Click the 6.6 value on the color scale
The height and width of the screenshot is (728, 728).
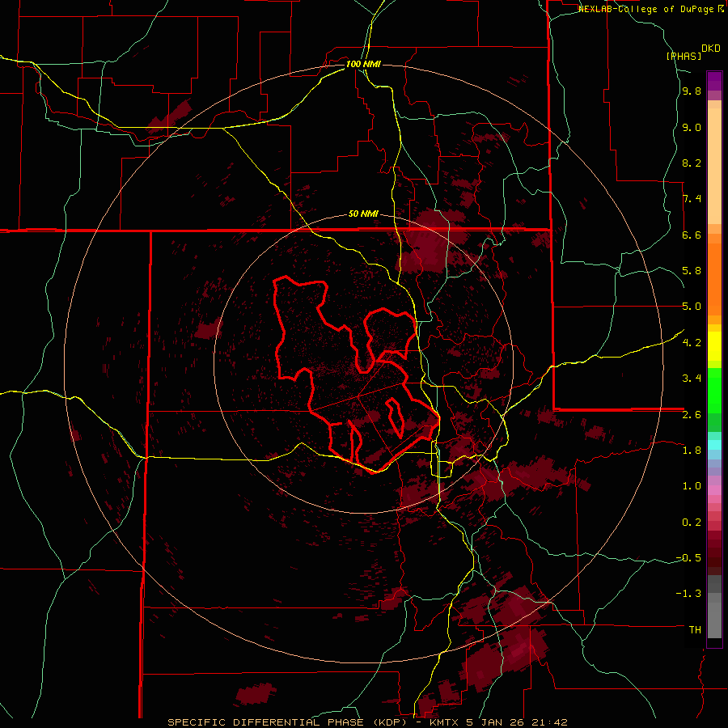tap(692, 235)
